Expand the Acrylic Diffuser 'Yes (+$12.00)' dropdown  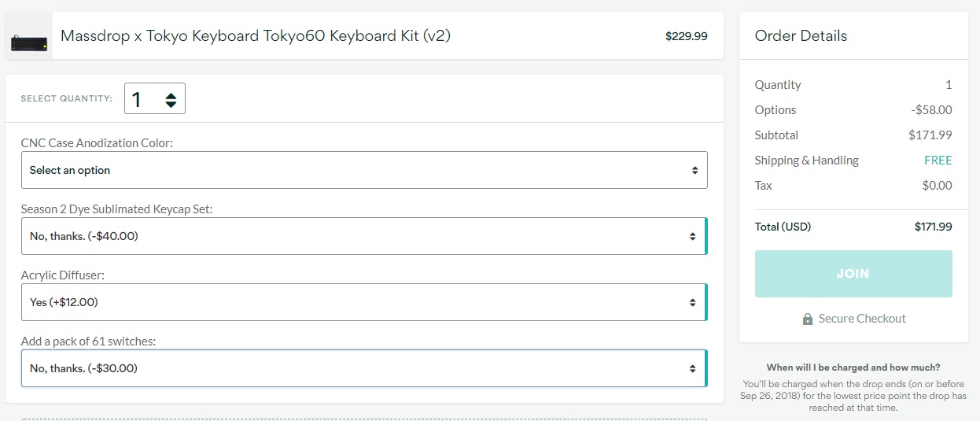[364, 302]
